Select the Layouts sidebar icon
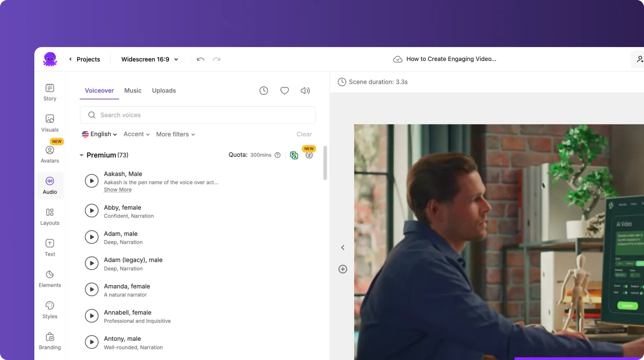This screenshot has width=644, height=360. tap(50, 216)
